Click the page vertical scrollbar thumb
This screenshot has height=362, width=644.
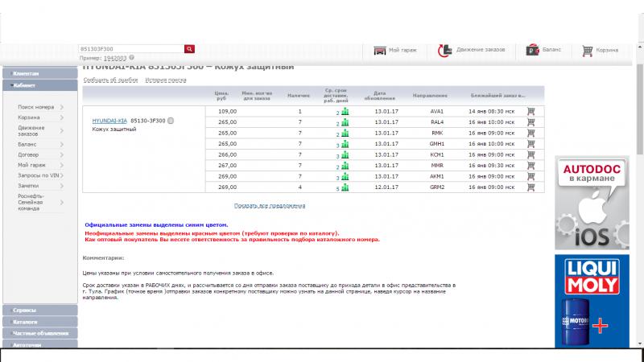(x=640, y=109)
